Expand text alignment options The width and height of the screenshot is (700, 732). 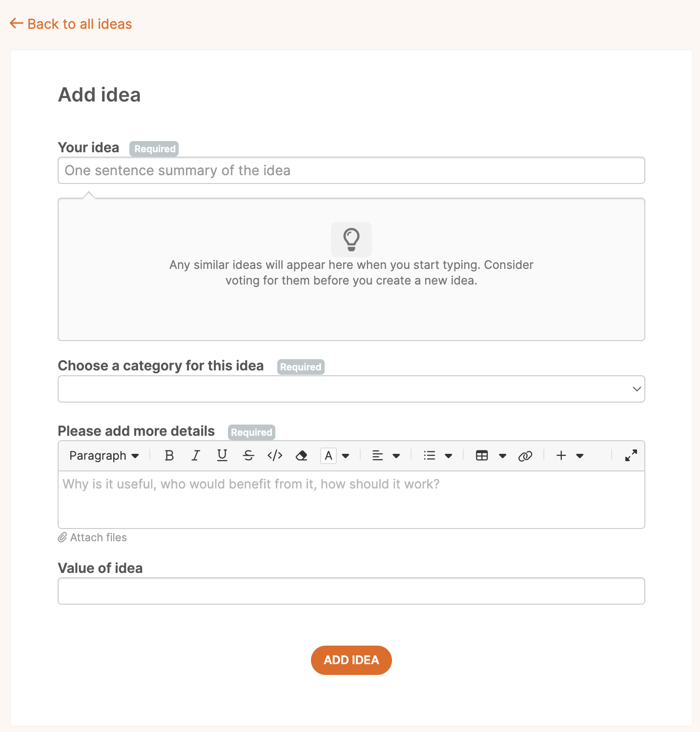[x=396, y=456]
